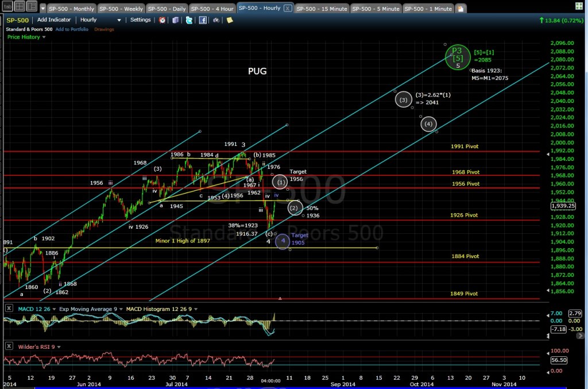Switch to SP-500 Weekly tab
The width and height of the screenshot is (588, 389).
pos(121,9)
